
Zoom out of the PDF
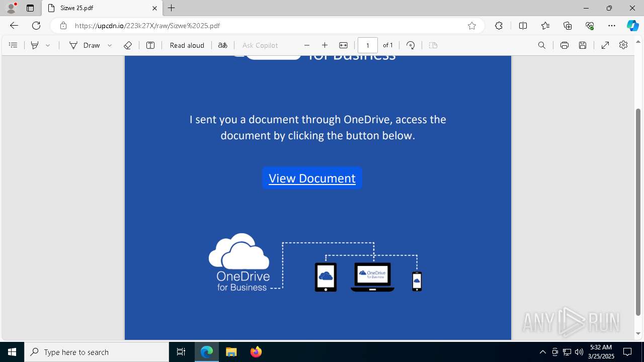pyautogui.click(x=307, y=45)
